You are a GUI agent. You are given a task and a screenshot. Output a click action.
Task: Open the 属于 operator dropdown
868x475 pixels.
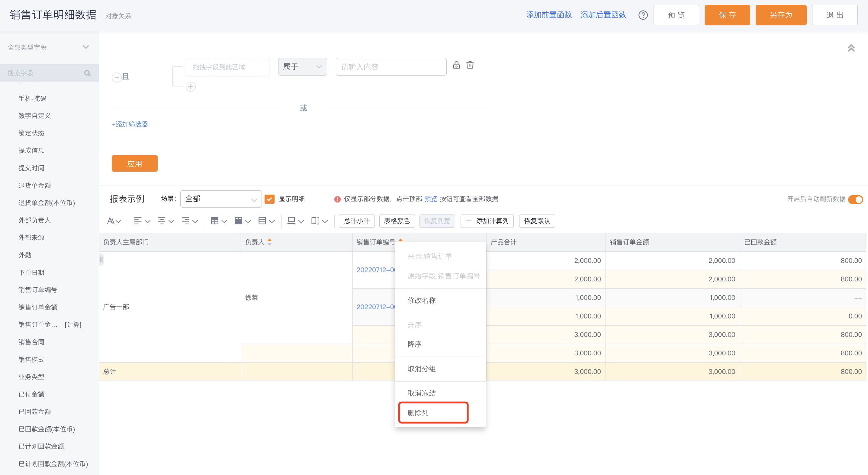click(302, 67)
